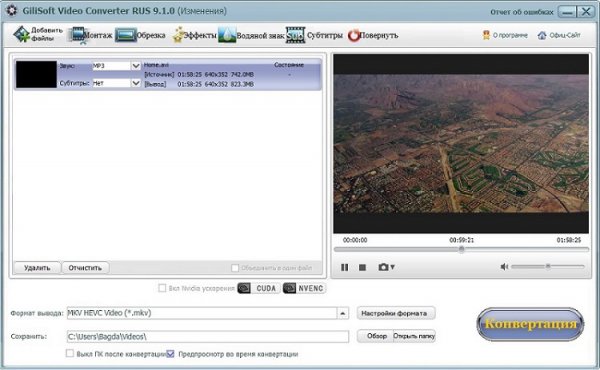600x370 pixels.
Task: Click the Удалить button
Action: [37, 268]
